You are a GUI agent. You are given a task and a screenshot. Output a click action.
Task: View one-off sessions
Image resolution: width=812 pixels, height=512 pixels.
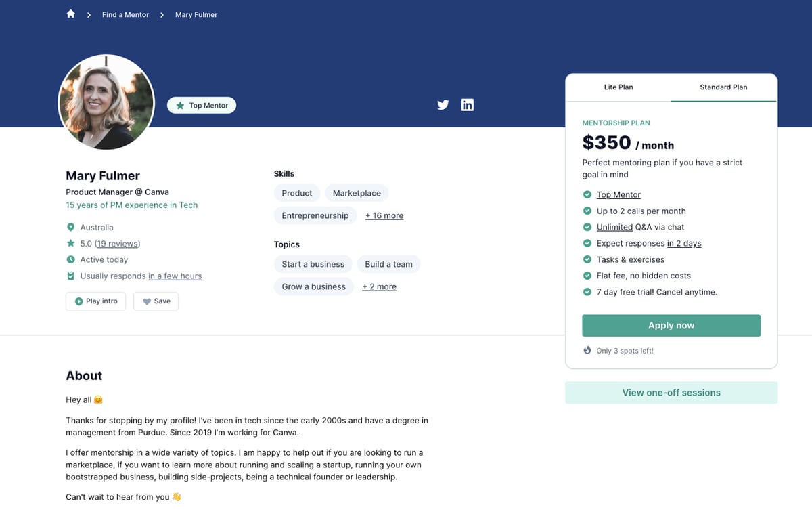(671, 393)
